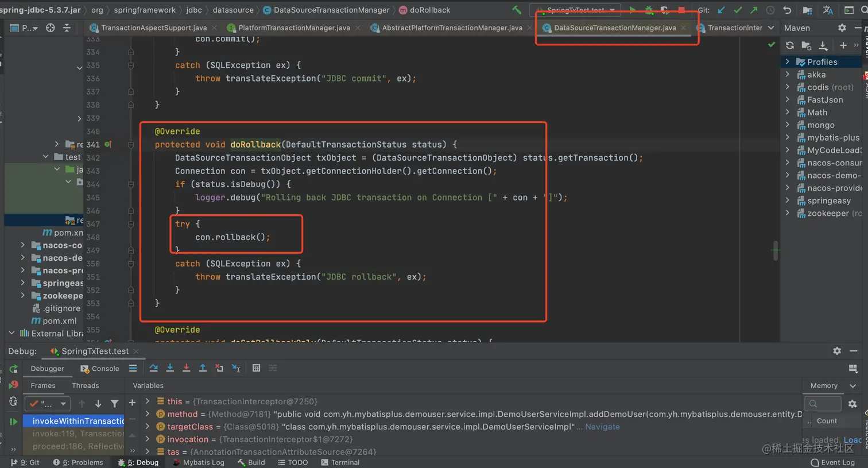Image resolution: width=868 pixels, height=468 pixels.
Task: Open hidden editor tabs dropdown chevron
Action: point(770,28)
